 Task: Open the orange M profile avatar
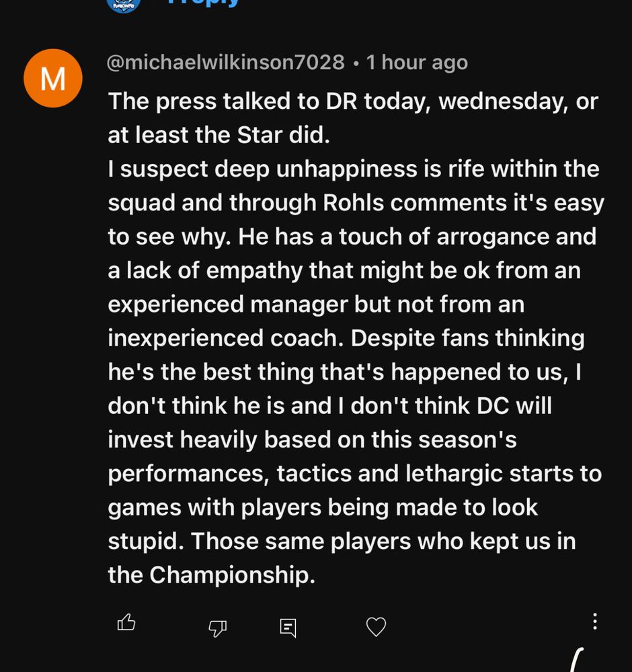coord(53,78)
